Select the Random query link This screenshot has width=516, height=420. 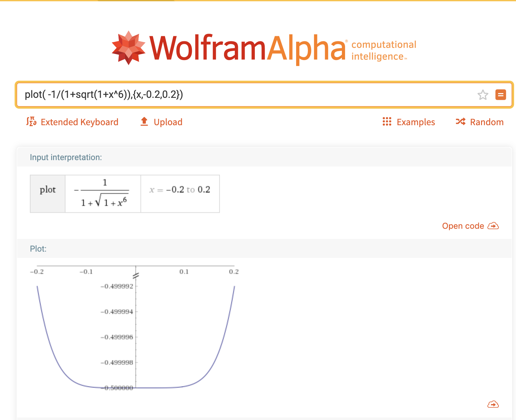[487, 122]
